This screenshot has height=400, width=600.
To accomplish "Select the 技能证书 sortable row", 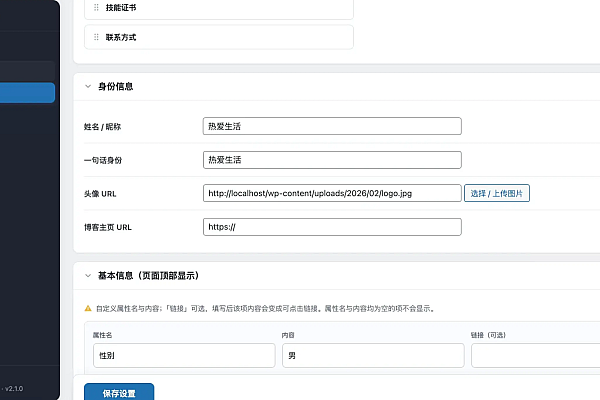I will click(x=219, y=8).
